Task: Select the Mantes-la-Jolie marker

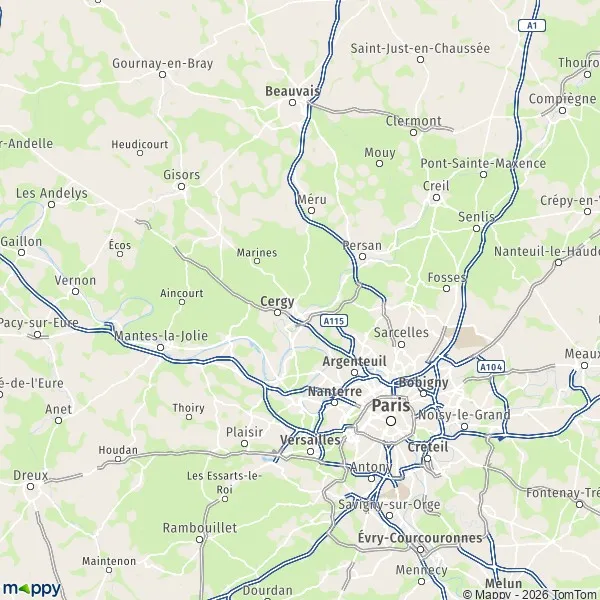Action: pyautogui.click(x=161, y=347)
